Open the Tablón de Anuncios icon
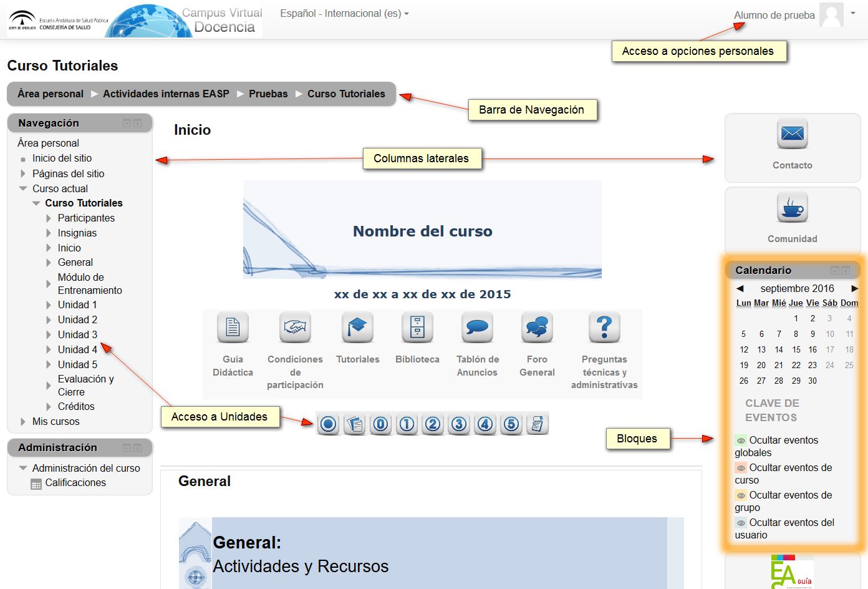 coord(477,327)
